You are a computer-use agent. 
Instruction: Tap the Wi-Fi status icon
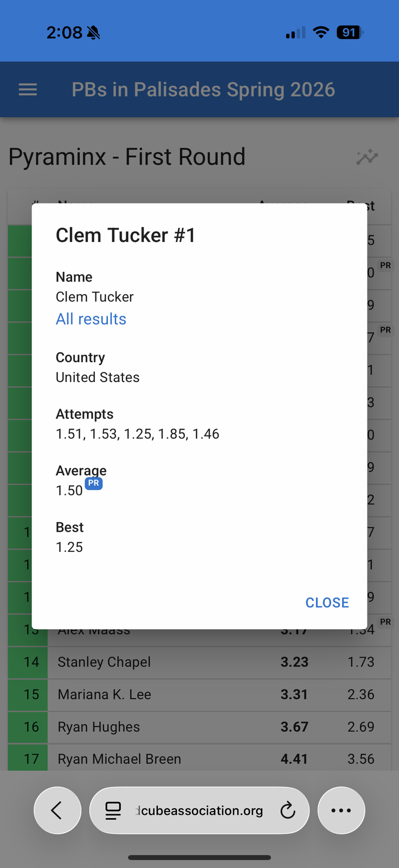321,33
